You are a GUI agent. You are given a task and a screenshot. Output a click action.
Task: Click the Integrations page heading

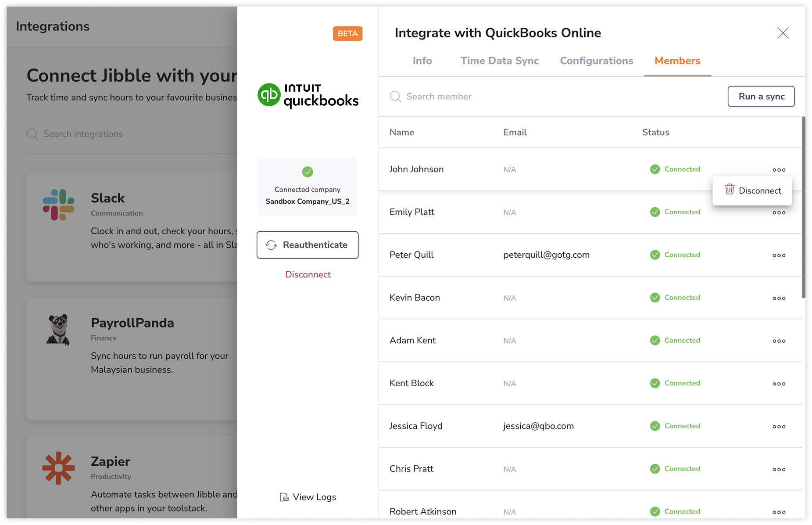point(53,27)
